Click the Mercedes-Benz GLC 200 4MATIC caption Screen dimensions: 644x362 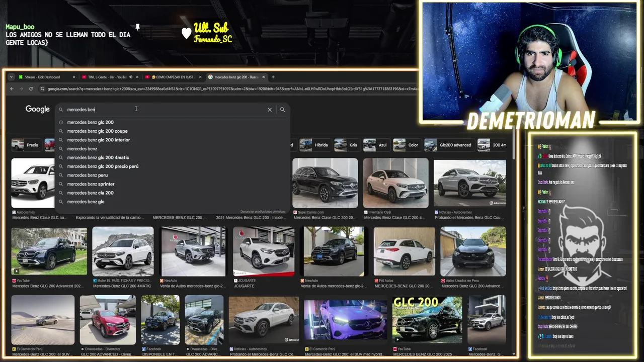(x=122, y=286)
